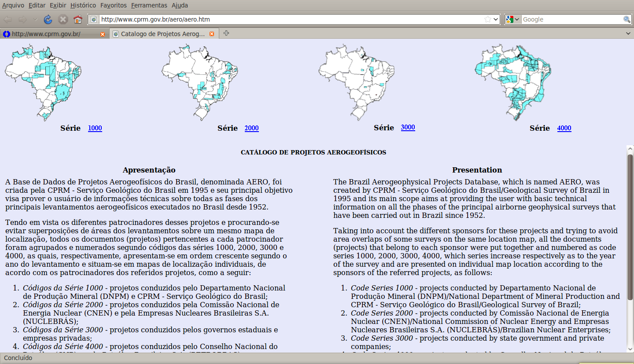The width and height of the screenshot is (634, 364).
Task: Click the Série 4000 link
Action: [x=564, y=128]
